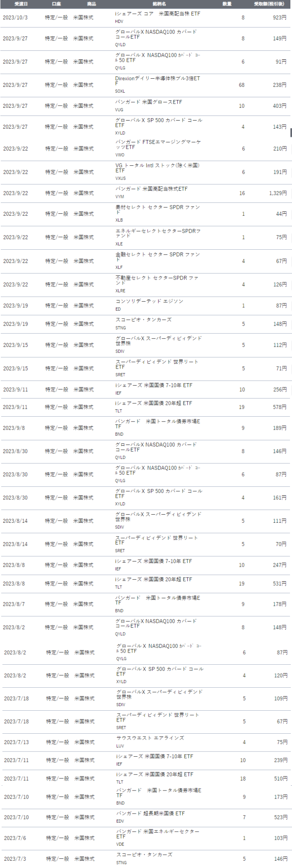Click the 1,329円 amount cell
This screenshot has width=292, height=868.
click(x=278, y=193)
